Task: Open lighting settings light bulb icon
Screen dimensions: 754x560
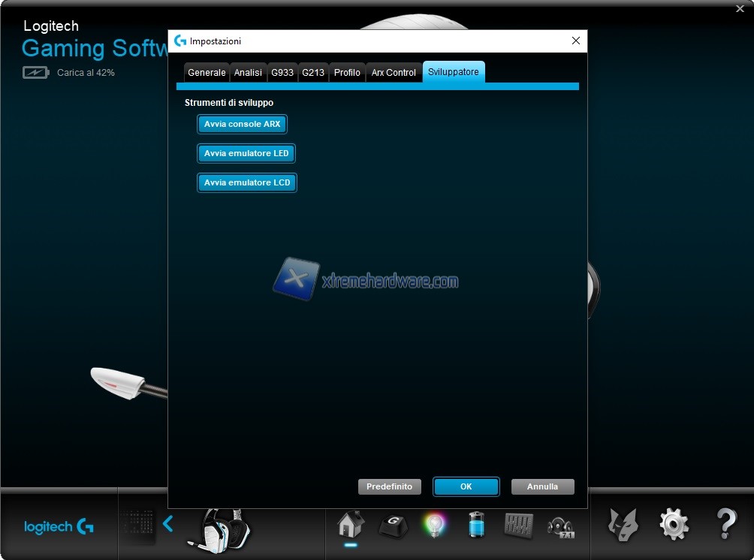Action: pyautogui.click(x=434, y=525)
